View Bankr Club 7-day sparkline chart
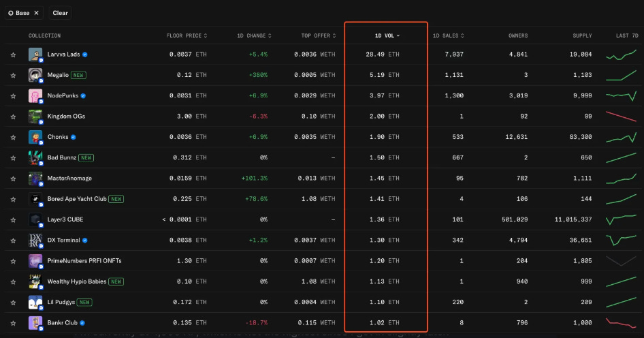 point(621,323)
